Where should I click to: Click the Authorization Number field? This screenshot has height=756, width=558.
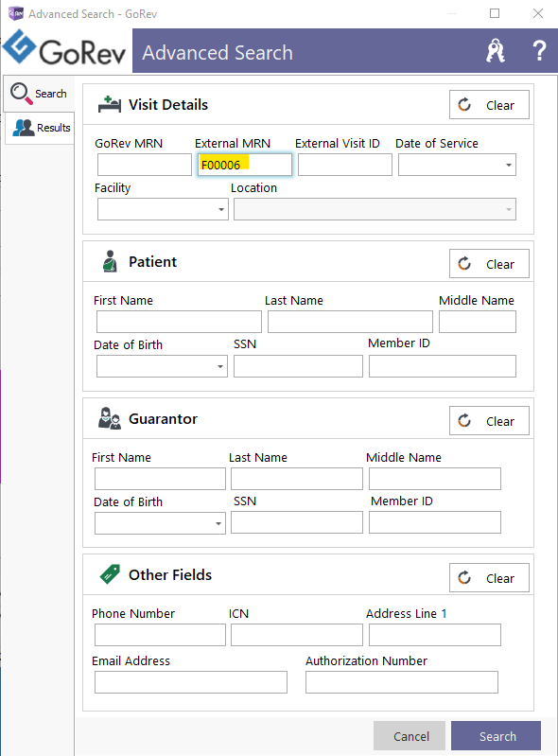[x=402, y=682]
